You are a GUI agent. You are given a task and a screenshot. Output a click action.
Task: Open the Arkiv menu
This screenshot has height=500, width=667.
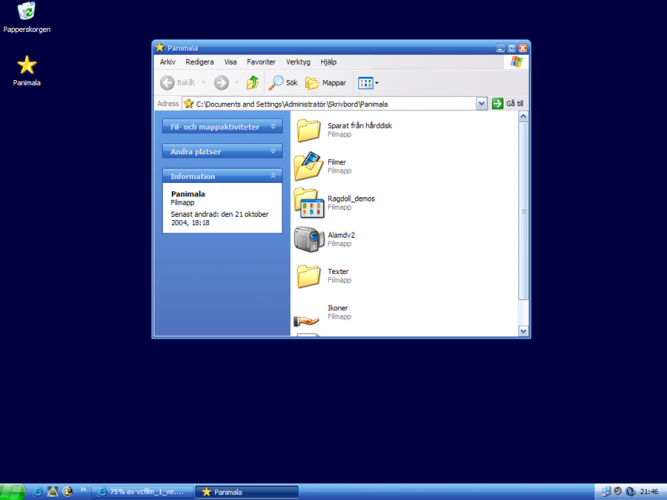tap(168, 62)
